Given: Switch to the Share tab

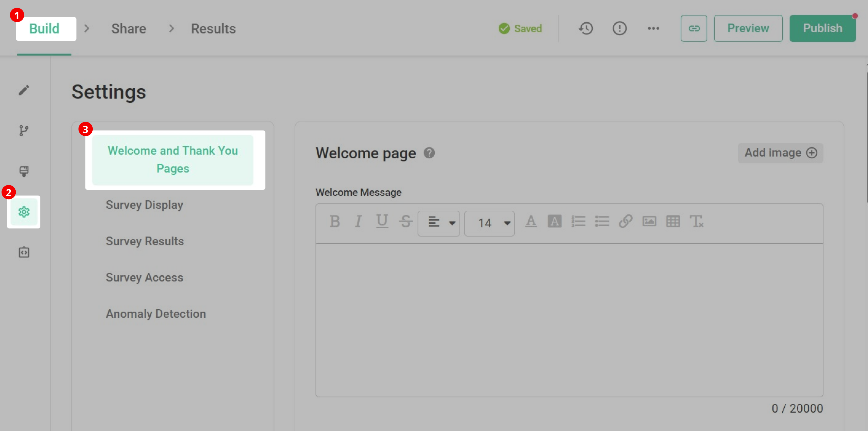Looking at the screenshot, I should coord(128,28).
